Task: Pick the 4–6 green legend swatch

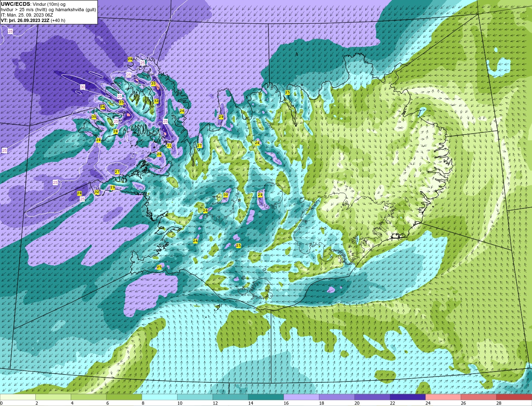Action: [89, 397]
